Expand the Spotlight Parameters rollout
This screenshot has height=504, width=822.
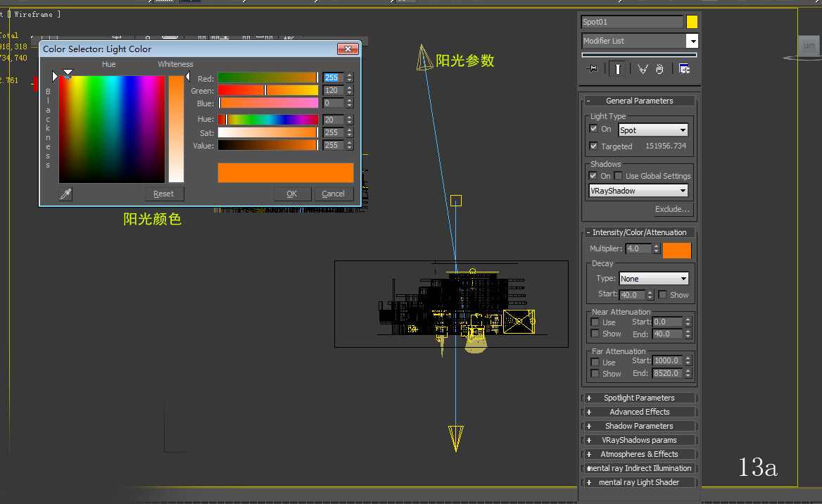click(x=640, y=398)
